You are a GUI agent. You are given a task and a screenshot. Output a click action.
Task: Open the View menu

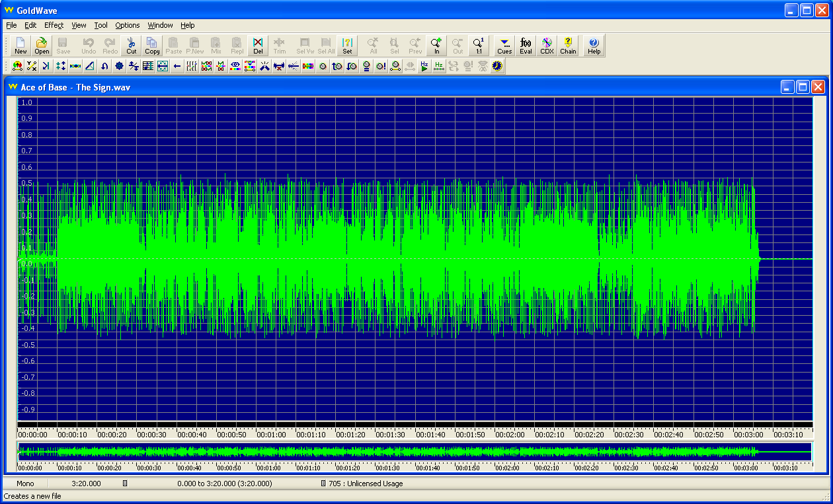[79, 25]
